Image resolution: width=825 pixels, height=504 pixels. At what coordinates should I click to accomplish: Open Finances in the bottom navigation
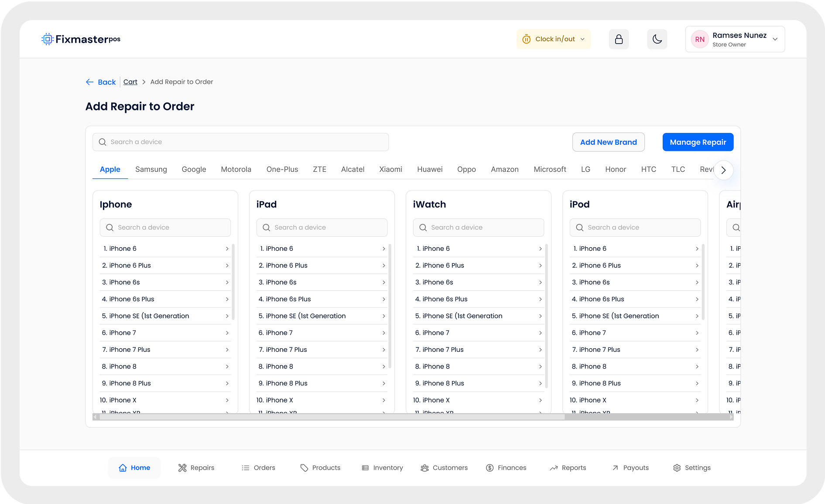click(506, 468)
